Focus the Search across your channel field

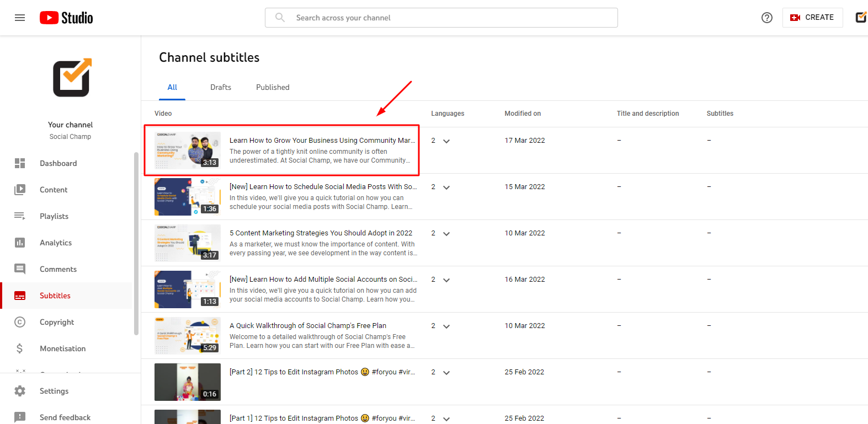(x=441, y=18)
